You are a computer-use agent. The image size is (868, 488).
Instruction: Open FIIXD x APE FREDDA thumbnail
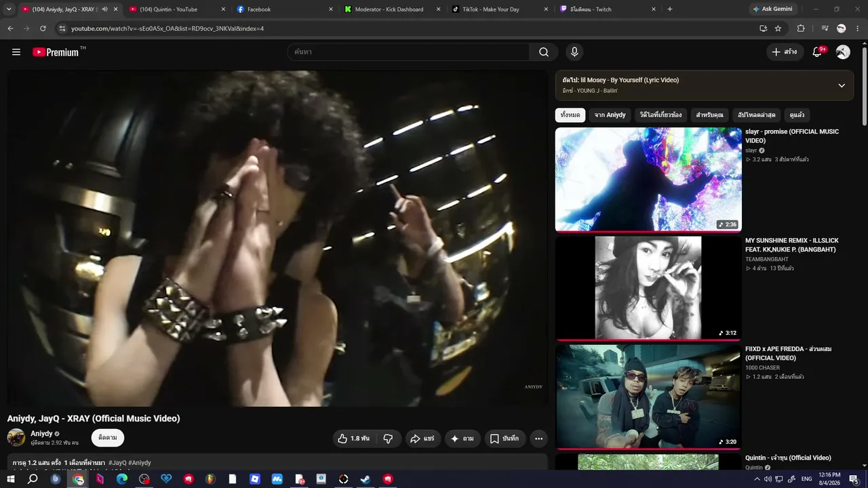pyautogui.click(x=648, y=396)
